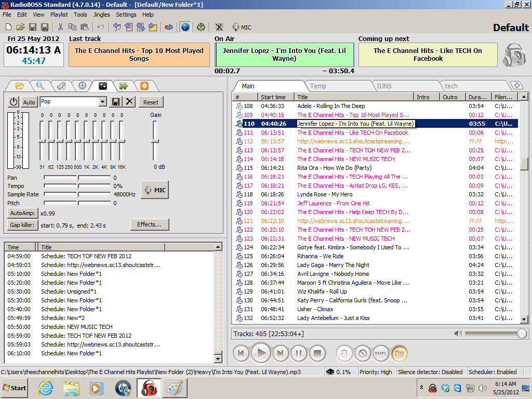Open Windows Media Player from the taskbar
The width and height of the screenshot is (532, 399).
coord(97,388)
